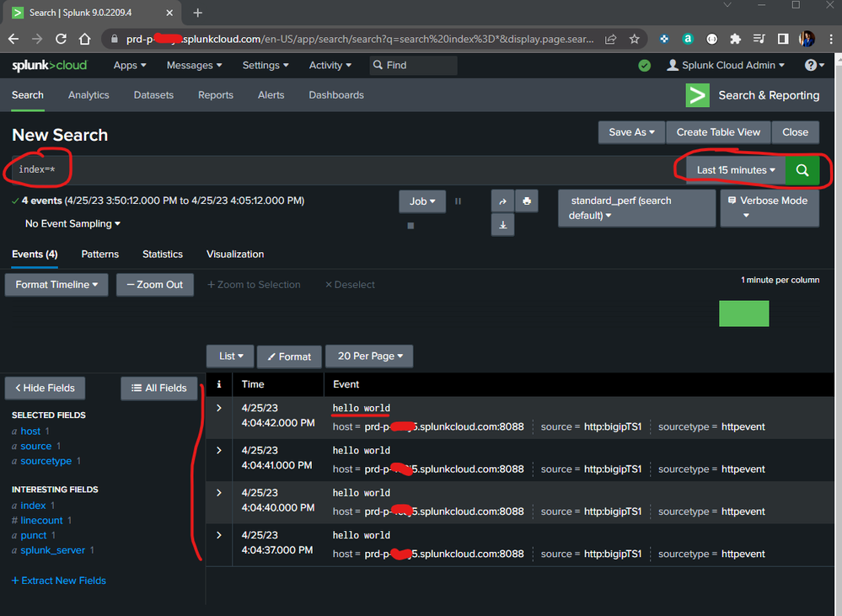Open the 20 Per Page dropdown

[369, 356]
